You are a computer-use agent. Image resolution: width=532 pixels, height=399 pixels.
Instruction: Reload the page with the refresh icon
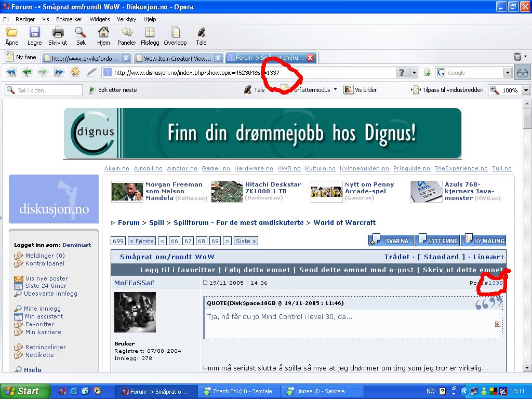75,72
